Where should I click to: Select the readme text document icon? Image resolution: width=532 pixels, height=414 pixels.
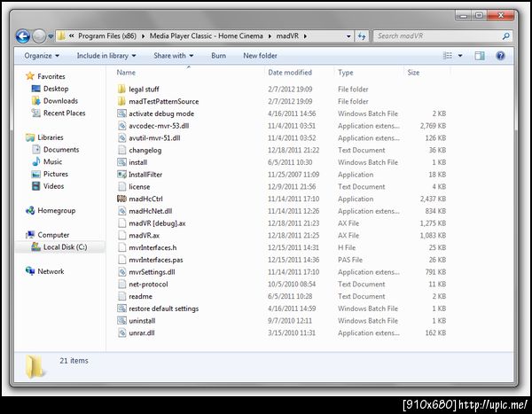pos(121,297)
